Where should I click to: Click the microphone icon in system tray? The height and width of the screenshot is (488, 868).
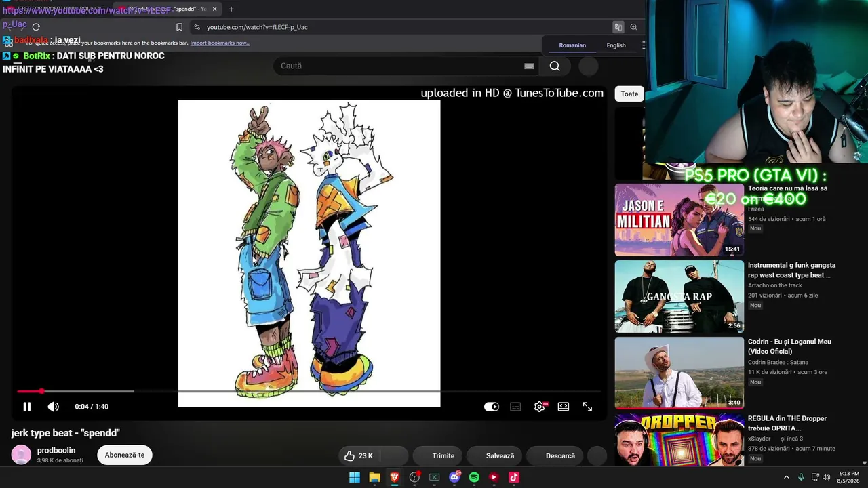click(801, 477)
